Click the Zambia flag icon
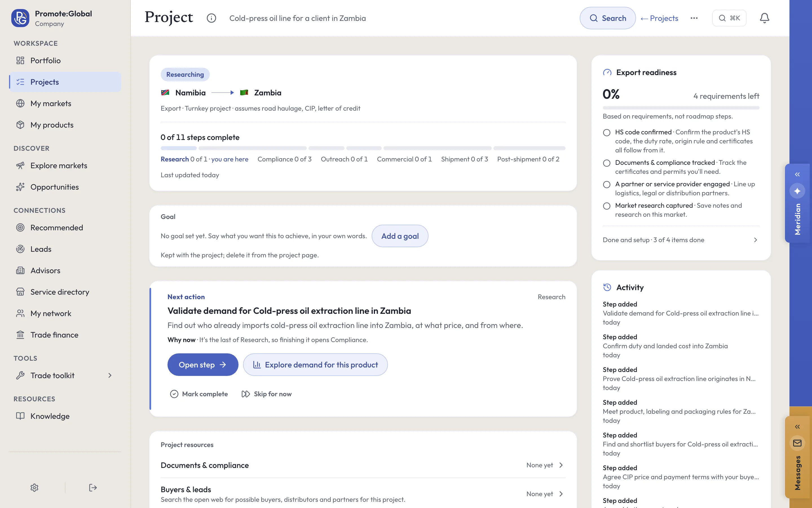Image resolution: width=812 pixels, height=508 pixels. tap(244, 93)
